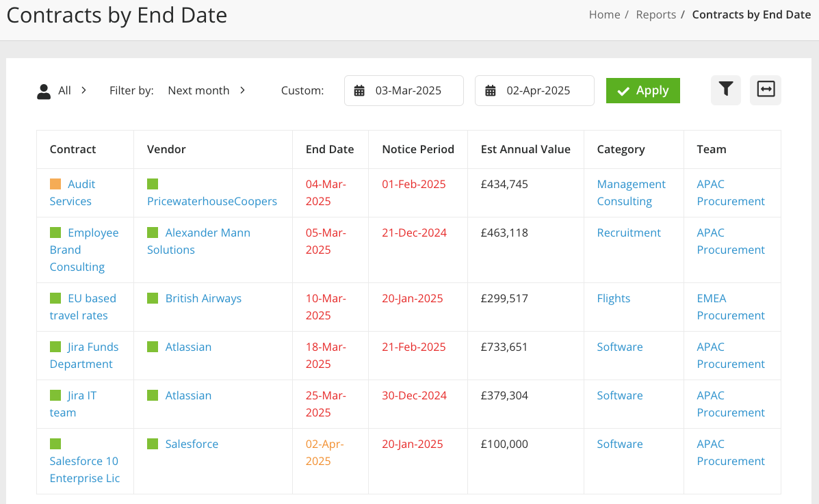The image size is (819, 504).
Task: Click the expand width arrows icon
Action: 766,90
